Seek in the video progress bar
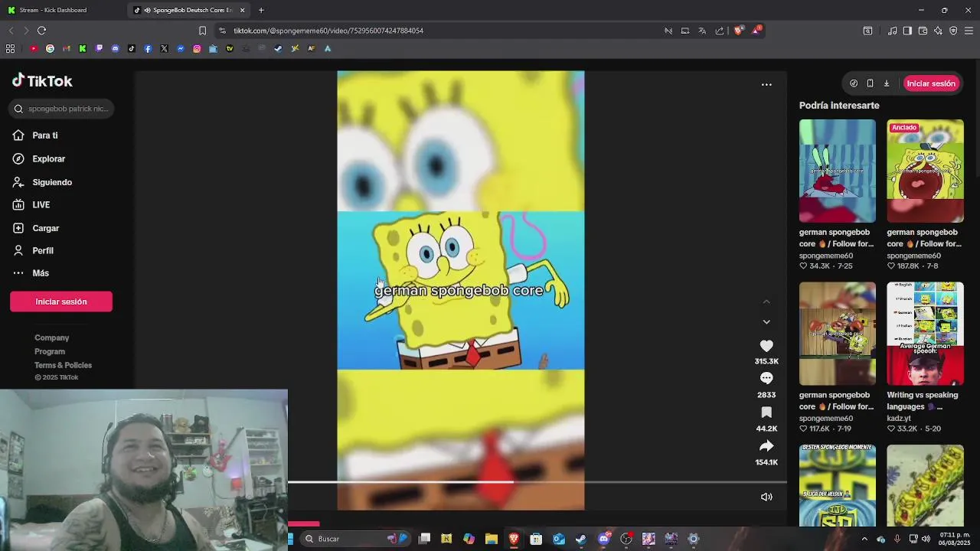 537,482
